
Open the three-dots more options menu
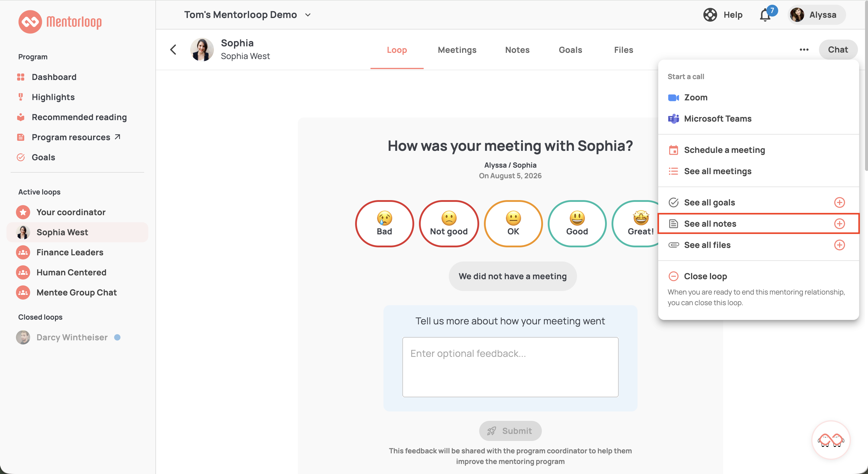click(804, 50)
